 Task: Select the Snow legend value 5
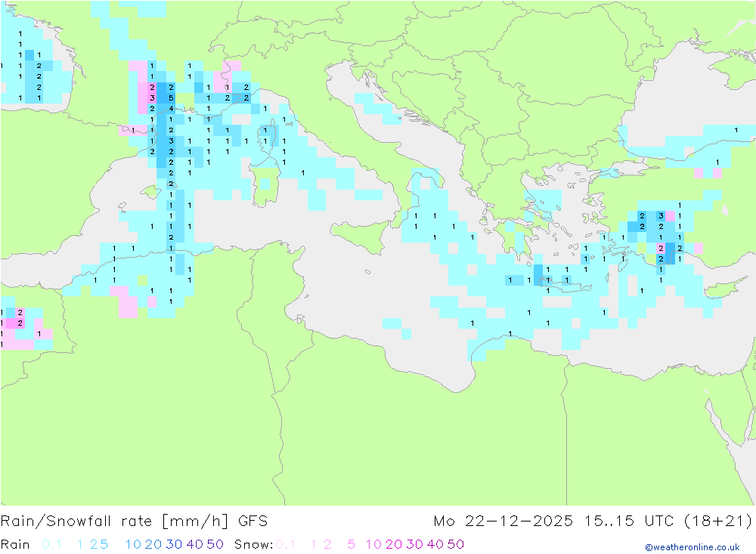pos(352,544)
